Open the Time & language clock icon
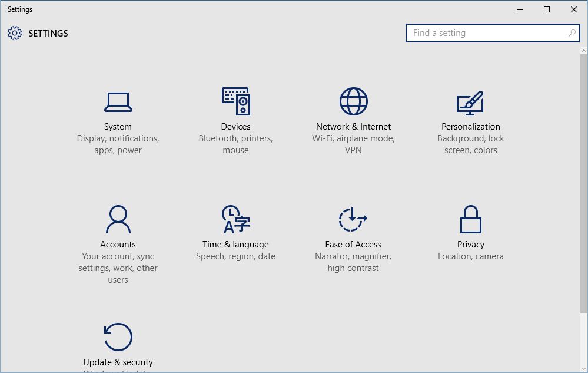 click(x=236, y=219)
